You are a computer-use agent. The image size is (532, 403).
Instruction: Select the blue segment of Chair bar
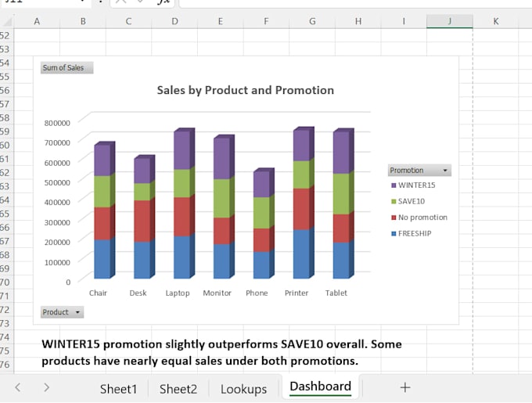(102, 259)
